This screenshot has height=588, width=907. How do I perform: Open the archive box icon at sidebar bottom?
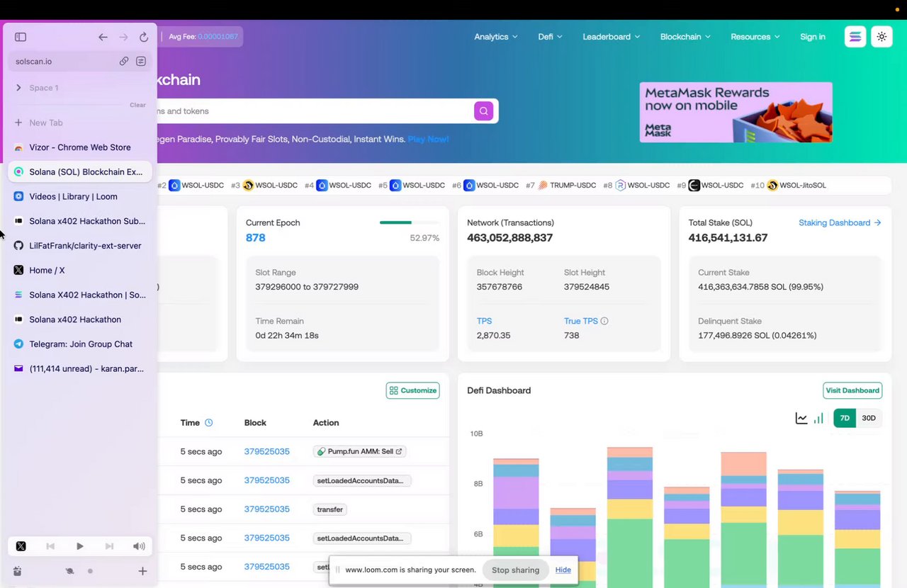(x=18, y=571)
